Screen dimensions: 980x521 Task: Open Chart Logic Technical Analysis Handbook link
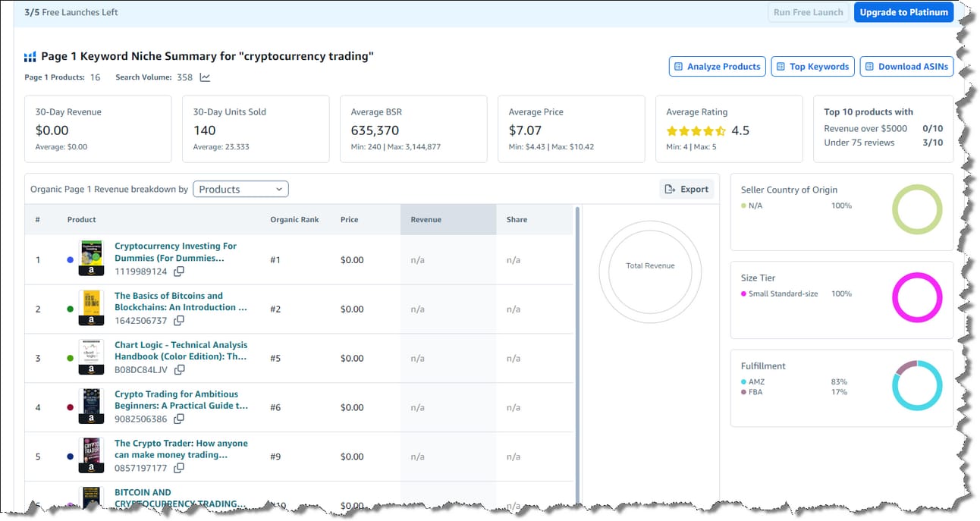pos(181,350)
